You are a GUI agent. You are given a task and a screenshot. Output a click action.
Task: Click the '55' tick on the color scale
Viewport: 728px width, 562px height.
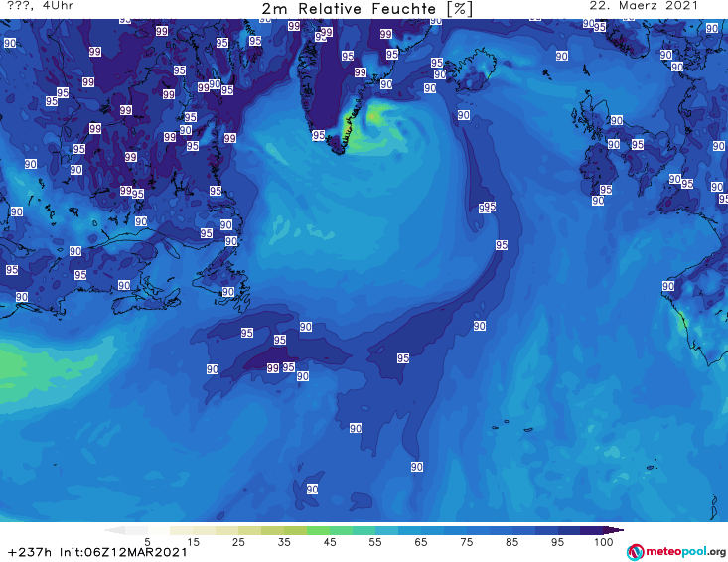click(x=374, y=542)
